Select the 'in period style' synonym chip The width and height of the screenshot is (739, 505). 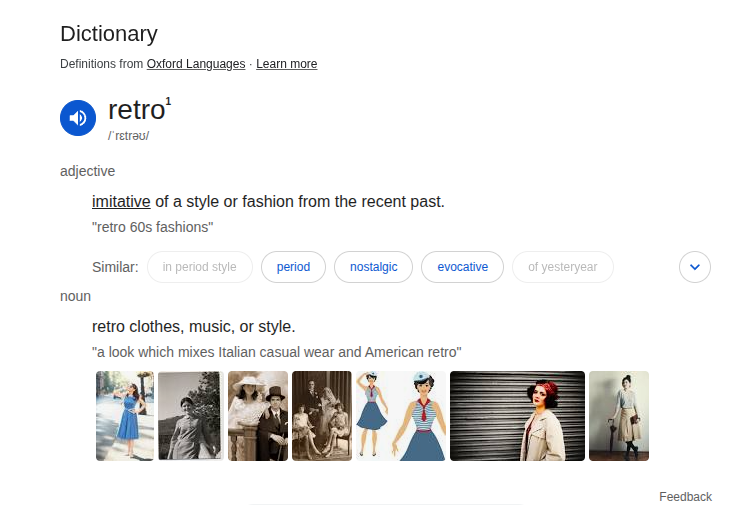pos(200,267)
